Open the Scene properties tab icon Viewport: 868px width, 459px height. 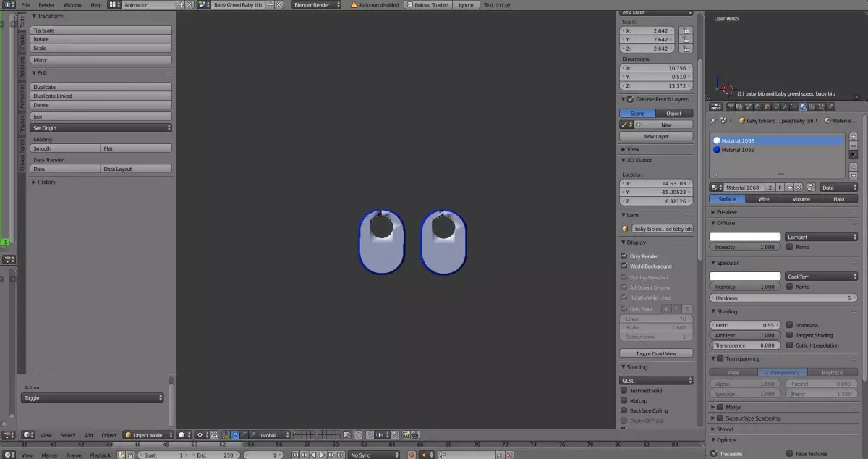(749, 106)
